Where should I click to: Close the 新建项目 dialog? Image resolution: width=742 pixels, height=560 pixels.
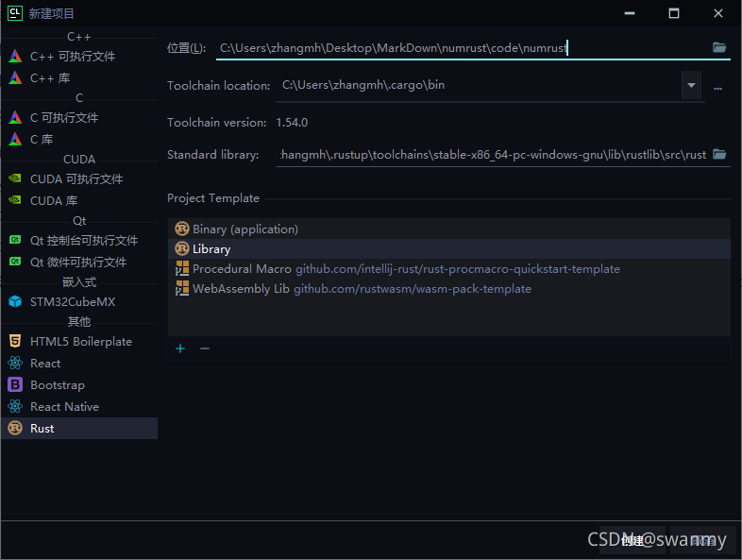coord(717,13)
